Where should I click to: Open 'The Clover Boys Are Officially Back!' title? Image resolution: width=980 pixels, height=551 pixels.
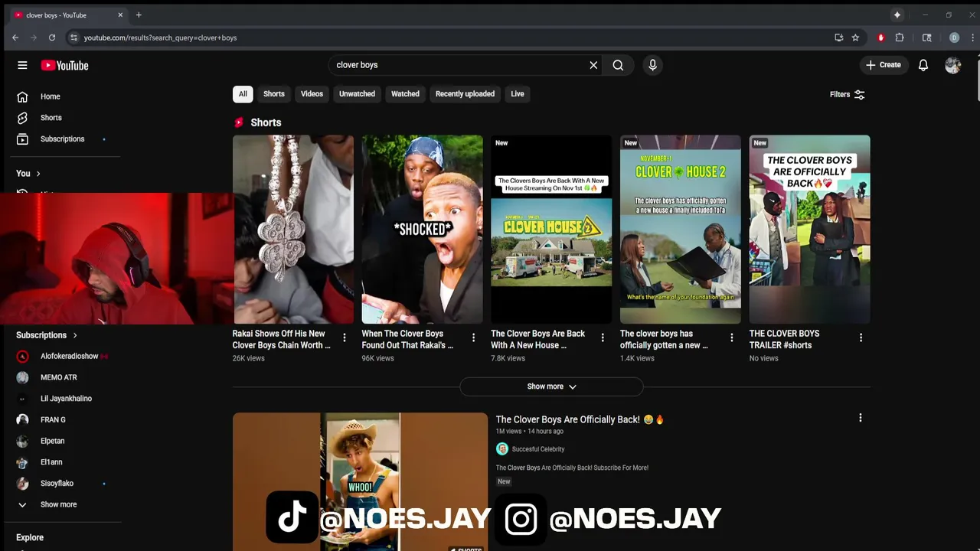(580, 419)
